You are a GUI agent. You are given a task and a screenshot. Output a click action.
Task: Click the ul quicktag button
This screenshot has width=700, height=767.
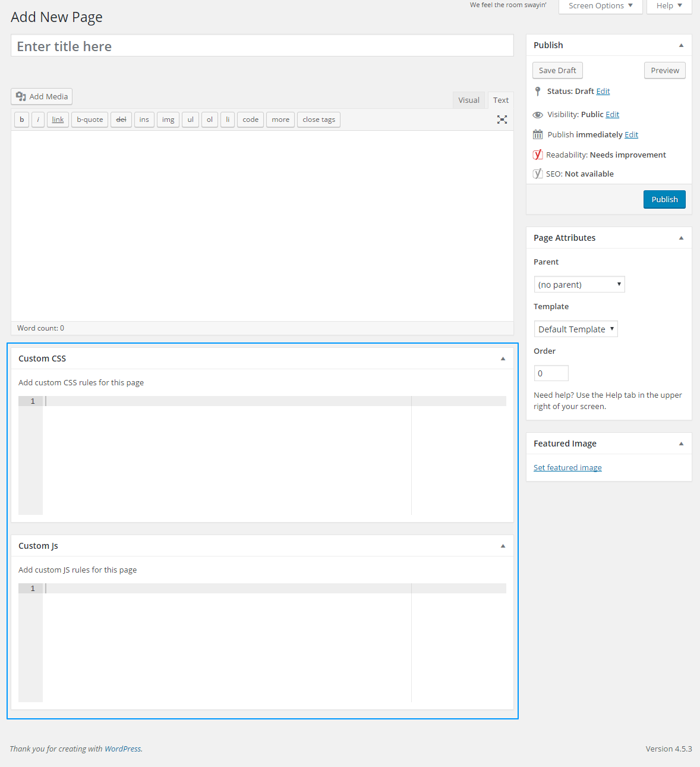[191, 120]
